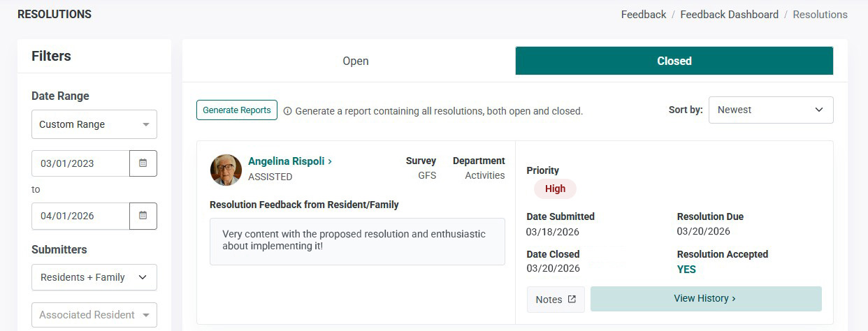This screenshot has height=331, width=868.
Task: Open the Residents + Family submitters dropdown
Action: tap(94, 277)
